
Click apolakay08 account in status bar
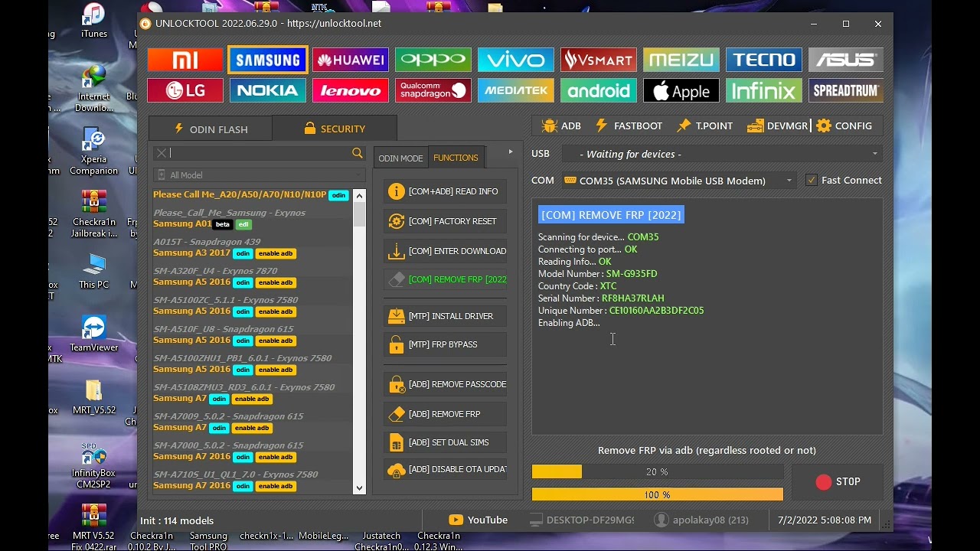701,520
